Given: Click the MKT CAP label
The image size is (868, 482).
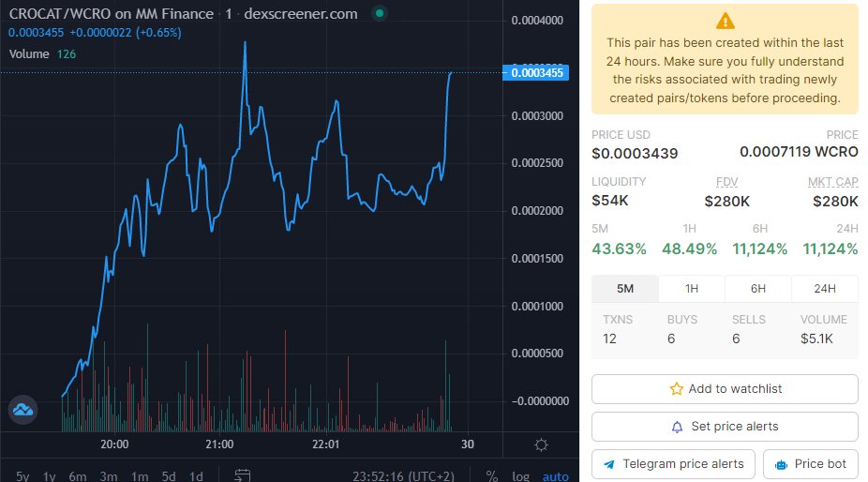Looking at the screenshot, I should 832,182.
